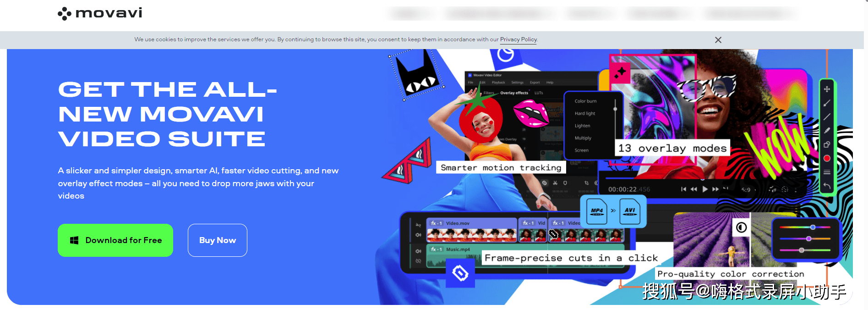Image resolution: width=868 pixels, height=310 pixels.
Task: Open line thickness three-lines icon
Action: pyautogui.click(x=827, y=172)
